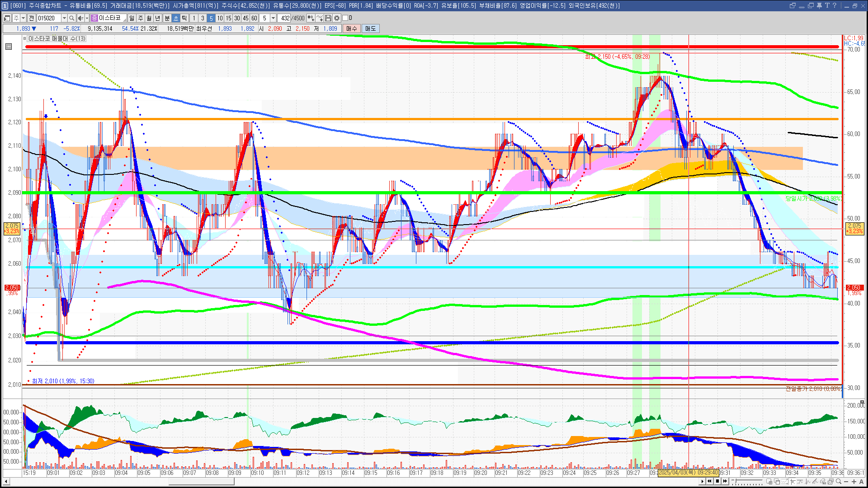Open the stock code 015020 dropdown
868x488 pixels.
64,18
